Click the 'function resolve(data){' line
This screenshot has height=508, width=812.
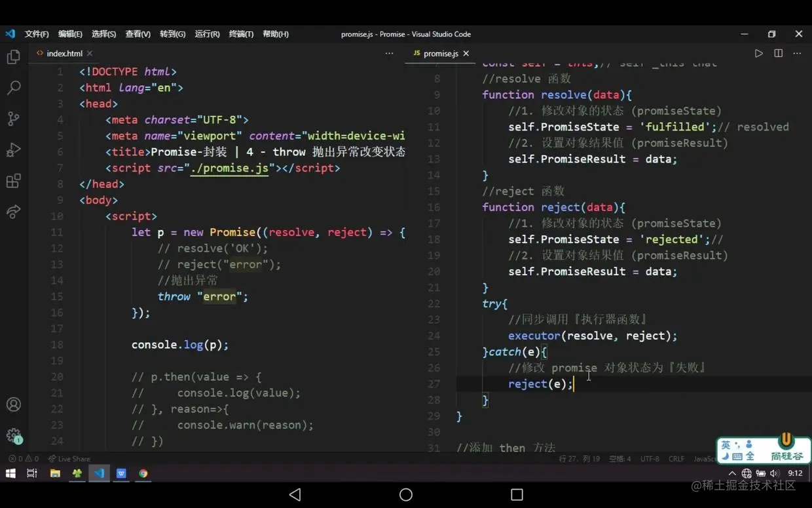[x=557, y=94]
